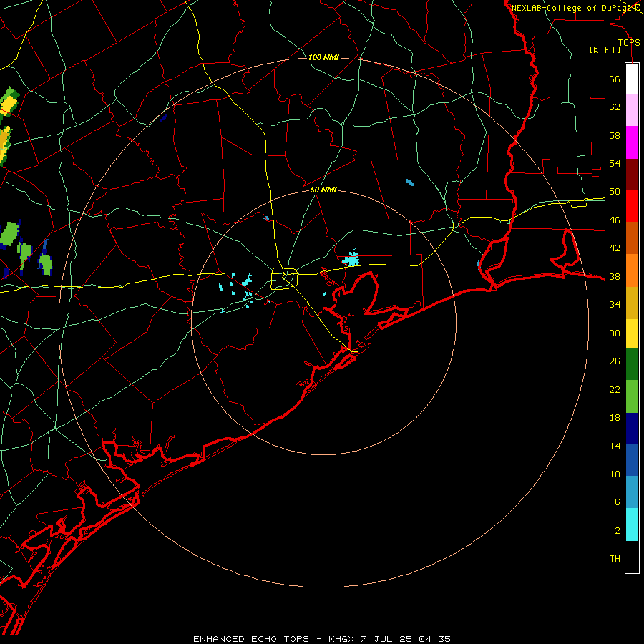Click the legend value '6'
The width and height of the screenshot is (644, 644).
pos(618,502)
